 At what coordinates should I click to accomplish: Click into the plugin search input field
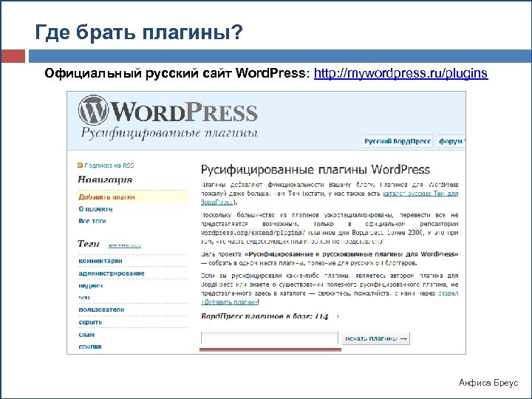(x=270, y=338)
